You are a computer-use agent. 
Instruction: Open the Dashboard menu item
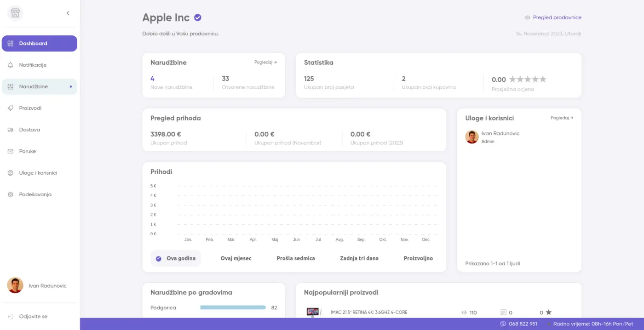point(40,43)
